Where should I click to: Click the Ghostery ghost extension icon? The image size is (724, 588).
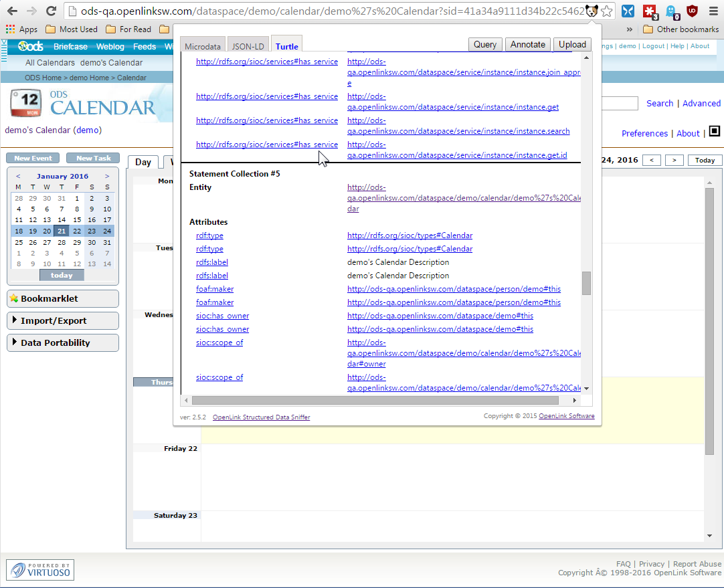pos(670,11)
